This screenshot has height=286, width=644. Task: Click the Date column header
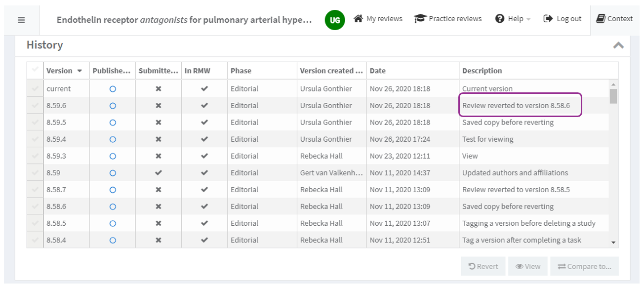378,71
